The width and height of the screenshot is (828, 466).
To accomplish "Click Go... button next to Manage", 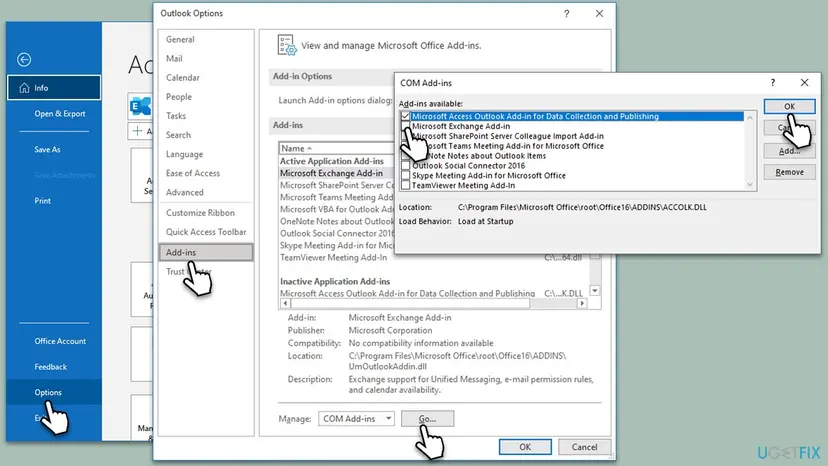I will point(427,418).
